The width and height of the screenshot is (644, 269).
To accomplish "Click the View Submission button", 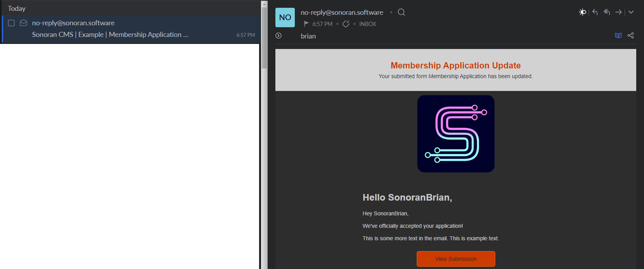I will [456, 259].
